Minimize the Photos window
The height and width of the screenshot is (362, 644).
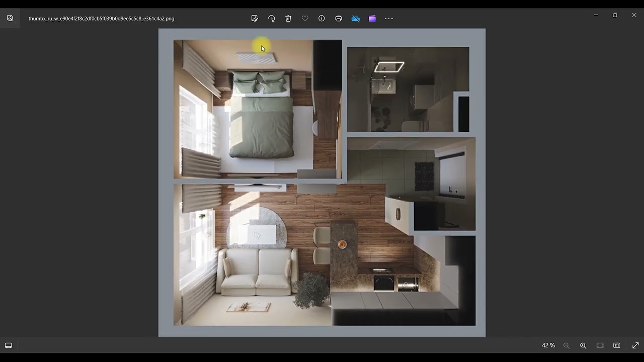pyautogui.click(x=596, y=15)
